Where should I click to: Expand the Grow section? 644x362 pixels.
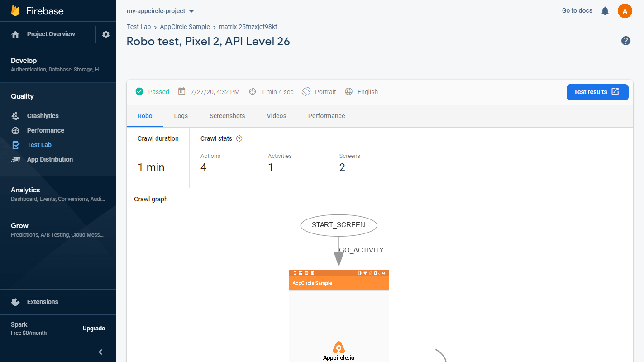(x=58, y=230)
